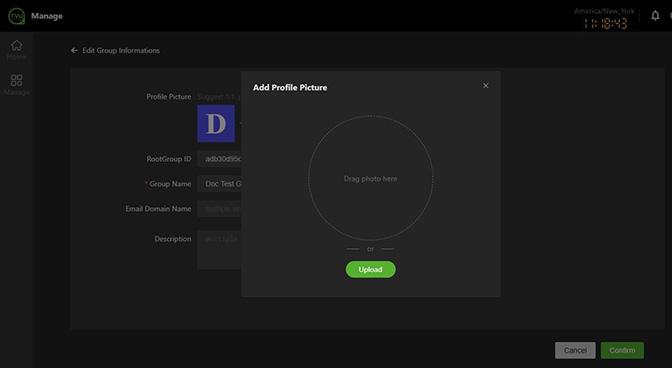Click the Drag photo here drop zone
Viewport: 672px width, 368px height.
click(370, 178)
